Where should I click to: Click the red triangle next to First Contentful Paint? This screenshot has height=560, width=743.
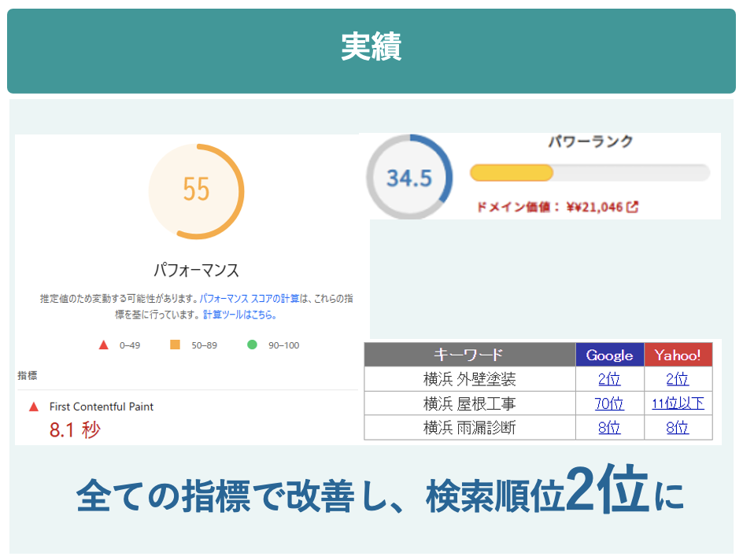point(34,407)
